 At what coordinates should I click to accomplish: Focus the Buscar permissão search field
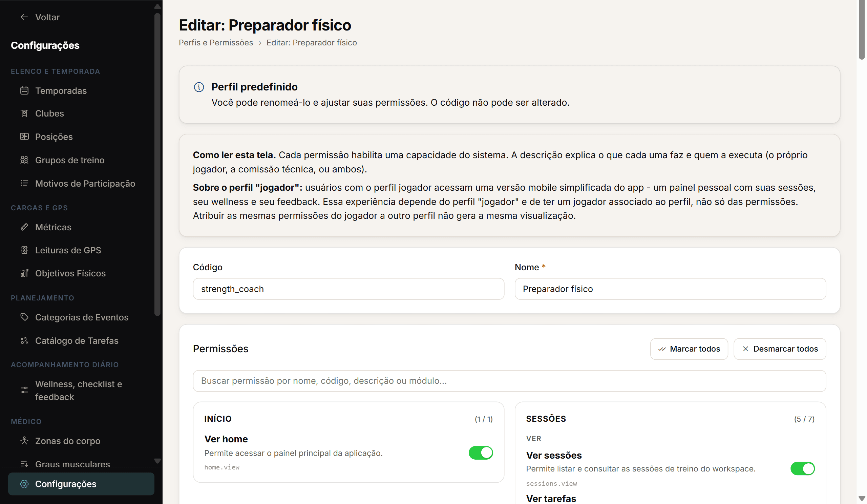click(x=509, y=381)
